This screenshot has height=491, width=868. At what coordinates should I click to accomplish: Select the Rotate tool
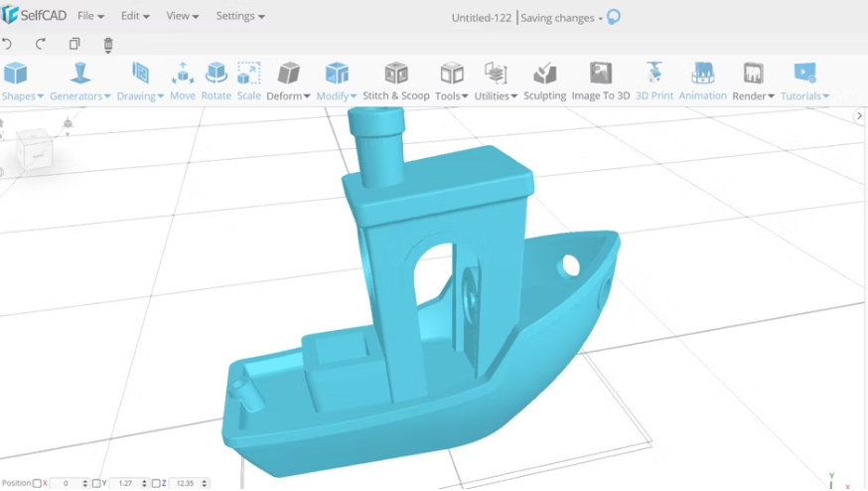pyautogui.click(x=216, y=82)
